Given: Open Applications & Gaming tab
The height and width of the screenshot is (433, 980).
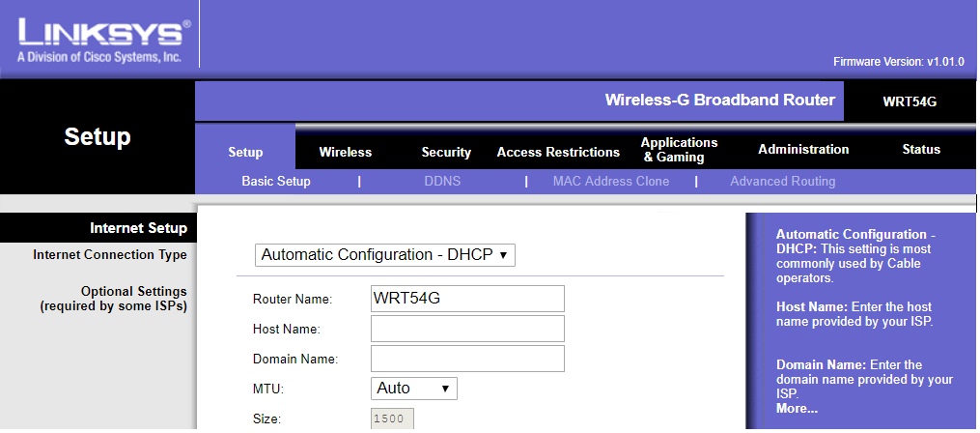Looking at the screenshot, I should 680,150.
